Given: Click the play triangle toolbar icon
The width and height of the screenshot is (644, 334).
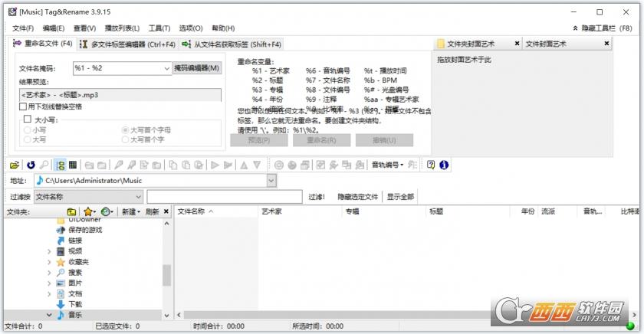Looking at the screenshot, I should (x=215, y=165).
